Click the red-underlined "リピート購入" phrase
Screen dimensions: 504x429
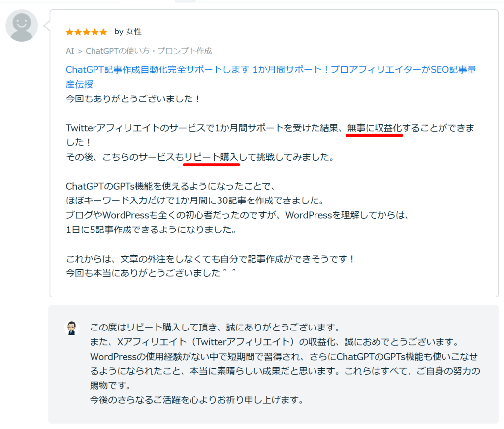[211, 156]
